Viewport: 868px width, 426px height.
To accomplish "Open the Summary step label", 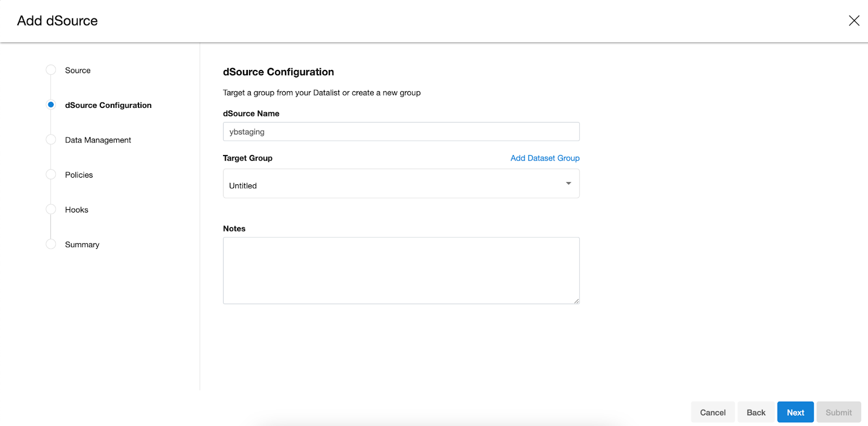I will point(82,244).
